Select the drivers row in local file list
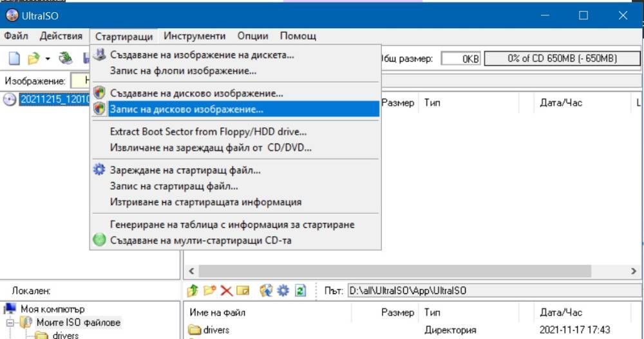Viewport: 644px width, 339px height. coord(412,329)
